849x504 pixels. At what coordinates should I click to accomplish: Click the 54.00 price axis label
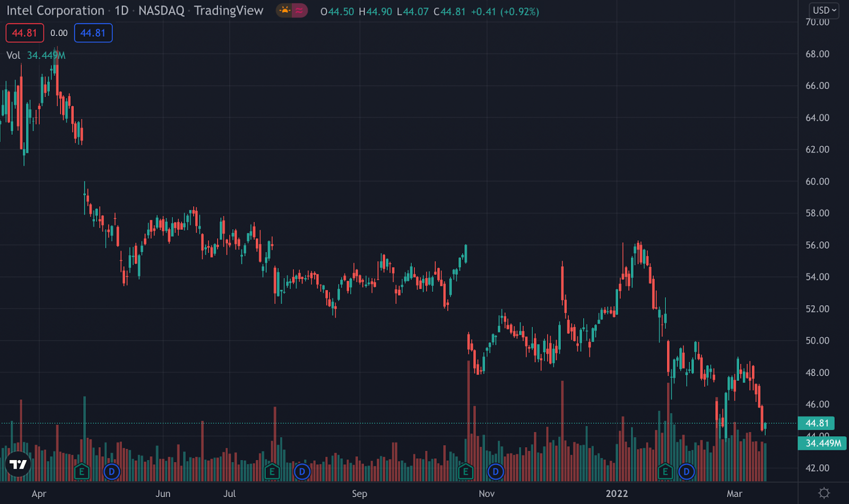[x=817, y=277]
